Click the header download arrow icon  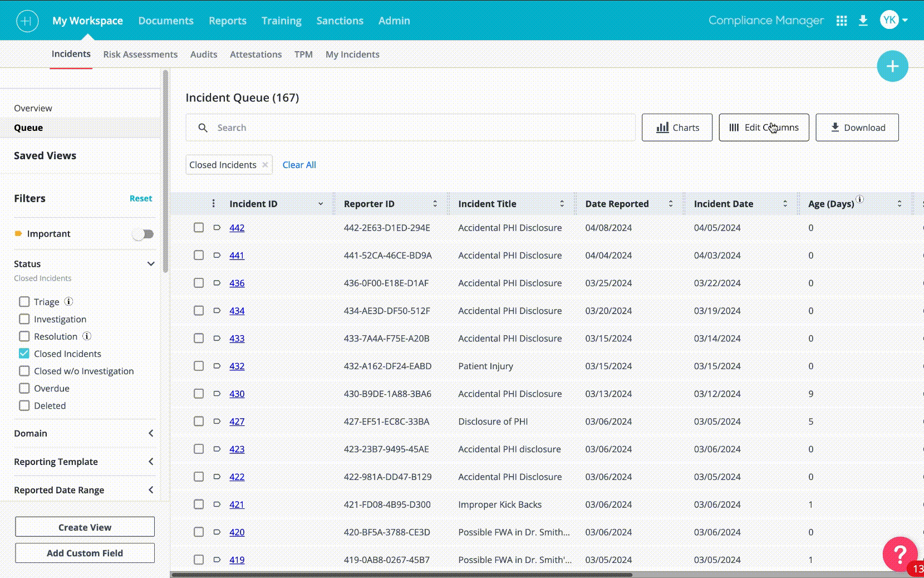click(x=863, y=21)
